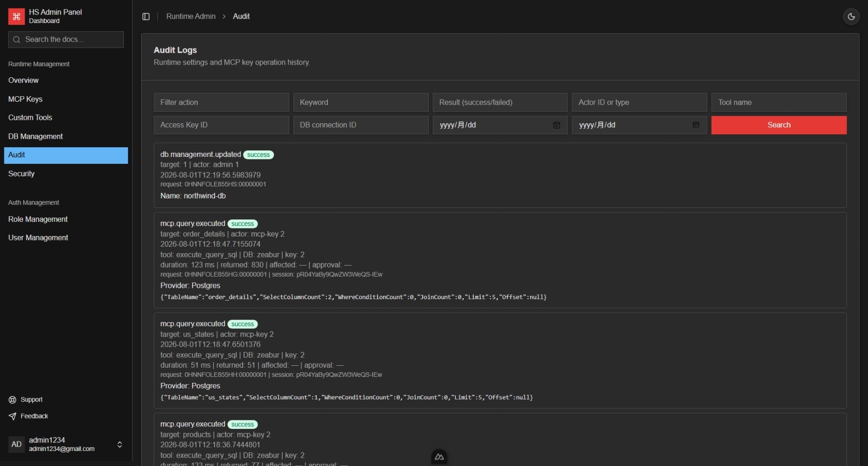Viewport: 868px width, 466px height.
Task: Navigate to User Management
Action: pyautogui.click(x=66, y=238)
